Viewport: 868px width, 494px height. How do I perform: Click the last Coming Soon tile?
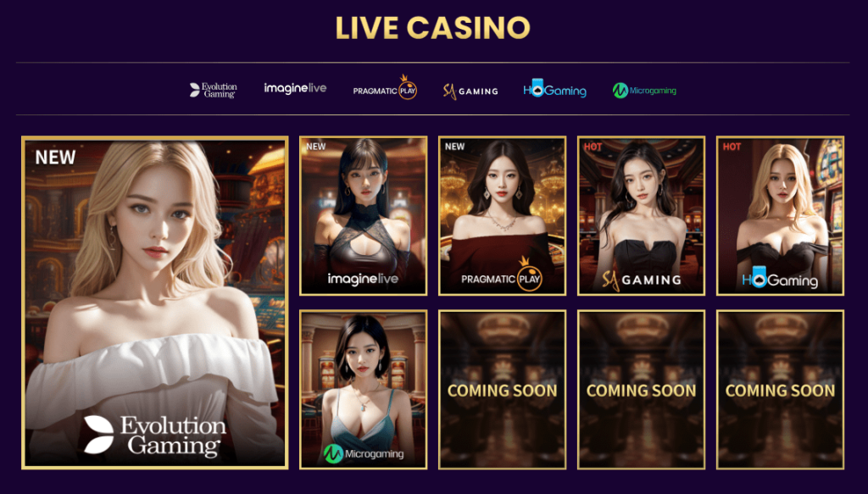[780, 390]
